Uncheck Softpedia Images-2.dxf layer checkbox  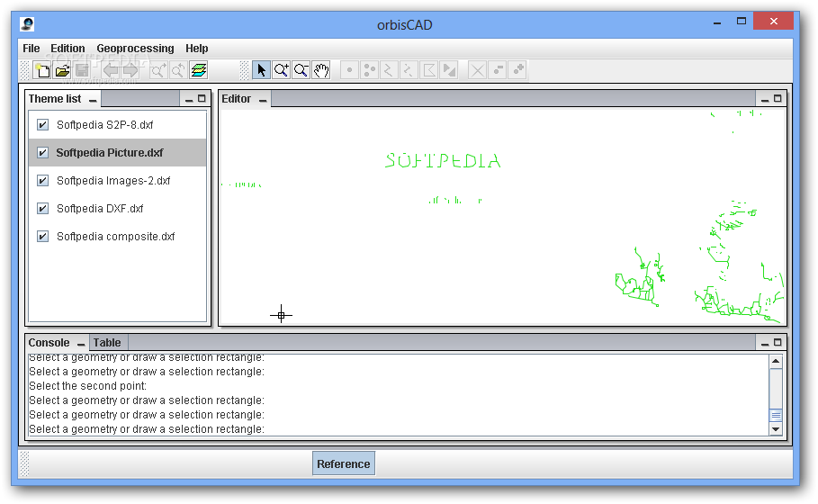[43, 181]
